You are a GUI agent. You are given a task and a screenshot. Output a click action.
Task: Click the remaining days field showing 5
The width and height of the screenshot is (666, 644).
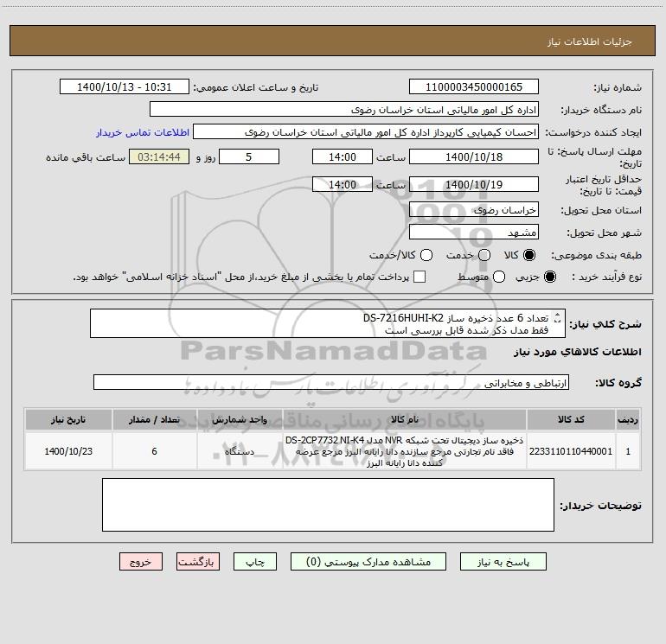tap(249, 156)
